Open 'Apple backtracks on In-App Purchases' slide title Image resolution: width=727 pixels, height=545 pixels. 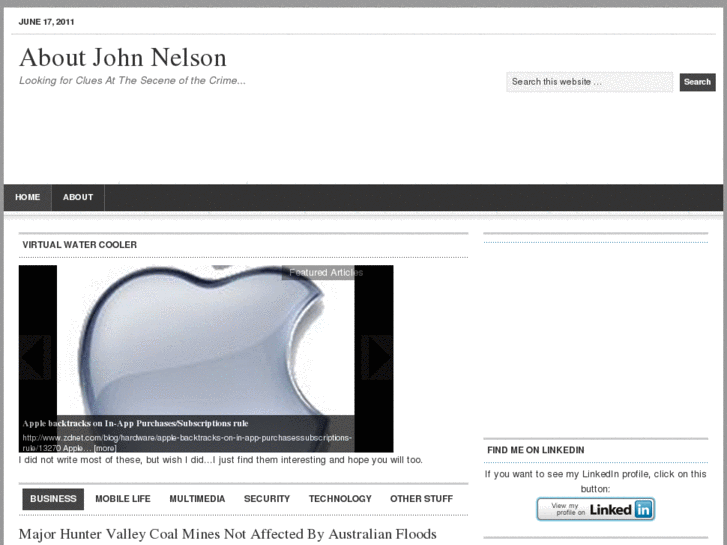tap(135, 423)
